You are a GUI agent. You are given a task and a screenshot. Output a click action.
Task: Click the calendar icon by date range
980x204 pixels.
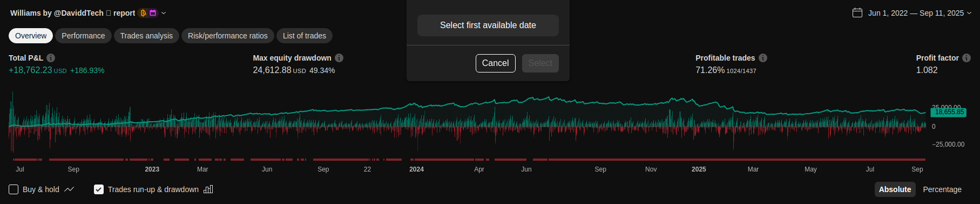coord(857,12)
